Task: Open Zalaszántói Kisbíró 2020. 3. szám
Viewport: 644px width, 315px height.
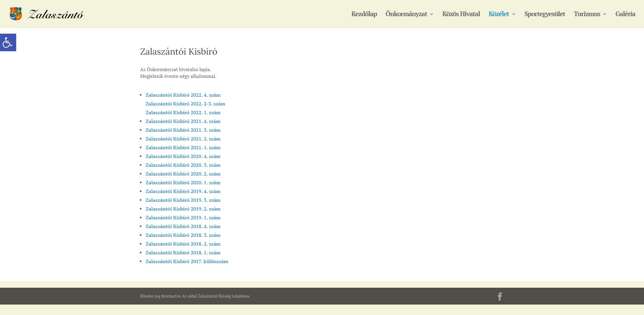Action: click(x=183, y=165)
